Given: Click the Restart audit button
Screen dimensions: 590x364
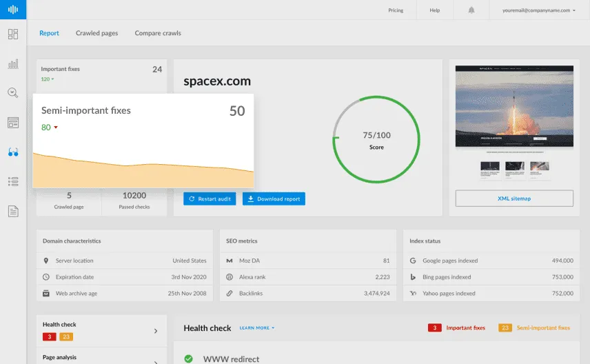Looking at the screenshot, I should coord(210,199).
